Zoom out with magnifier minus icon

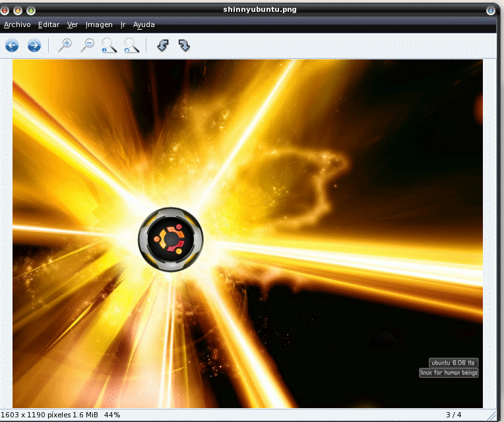click(x=87, y=45)
